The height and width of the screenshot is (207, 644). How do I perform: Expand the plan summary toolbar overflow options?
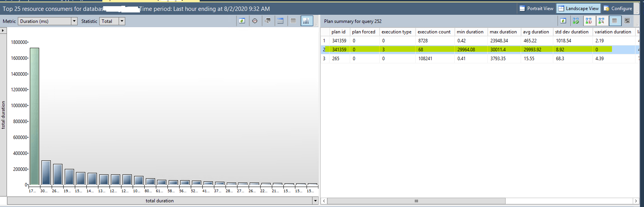coord(637,24)
